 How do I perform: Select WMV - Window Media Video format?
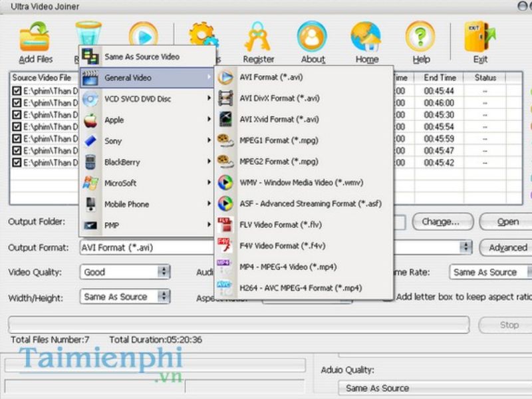[x=292, y=182]
